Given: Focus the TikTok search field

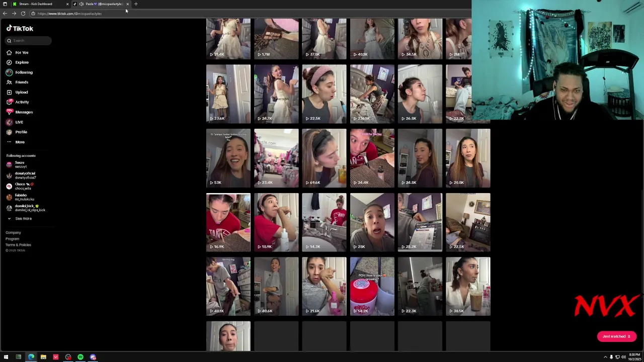Looking at the screenshot, I should [x=29, y=41].
